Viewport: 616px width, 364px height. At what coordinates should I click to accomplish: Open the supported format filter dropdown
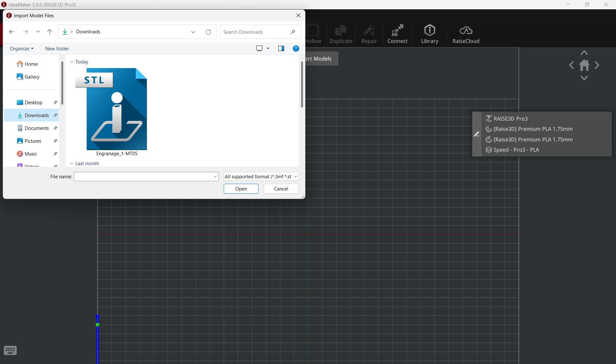click(x=261, y=176)
